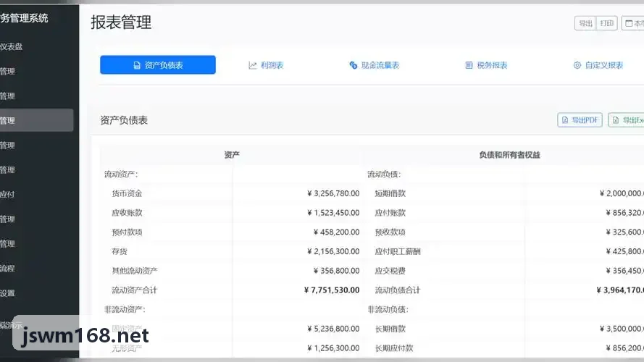Select the 流动负债合计 row label
The width and height of the screenshot is (644, 362).
click(x=398, y=290)
